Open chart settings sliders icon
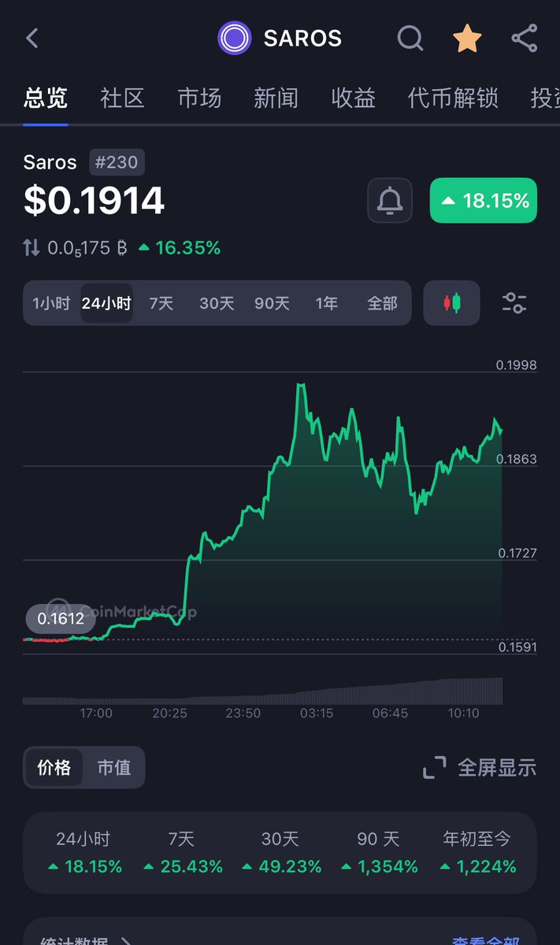Viewport: 560px width, 945px height. [514, 303]
